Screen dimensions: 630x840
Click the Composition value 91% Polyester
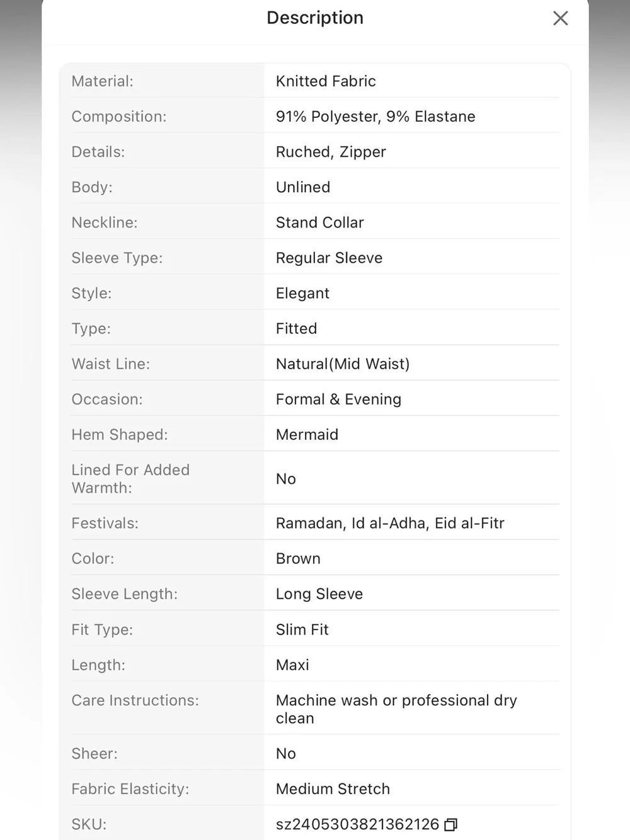tap(328, 117)
